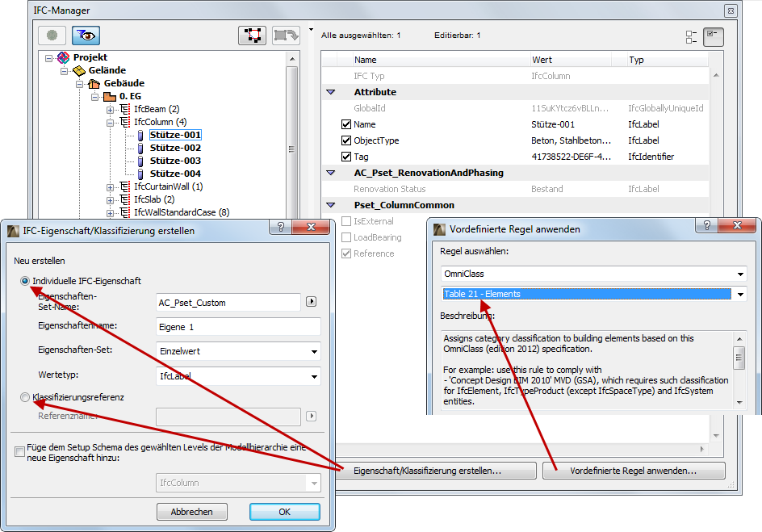Click the column icon beside Stütze-004
The width and height of the screenshot is (762, 532).
(x=140, y=174)
